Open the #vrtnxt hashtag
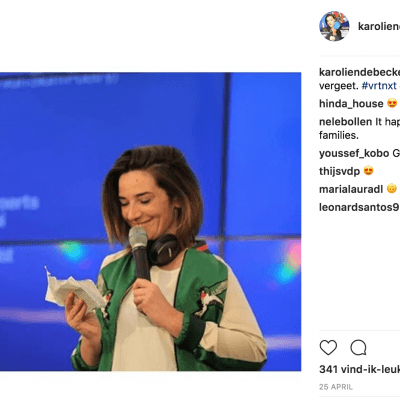 pyautogui.click(x=379, y=86)
